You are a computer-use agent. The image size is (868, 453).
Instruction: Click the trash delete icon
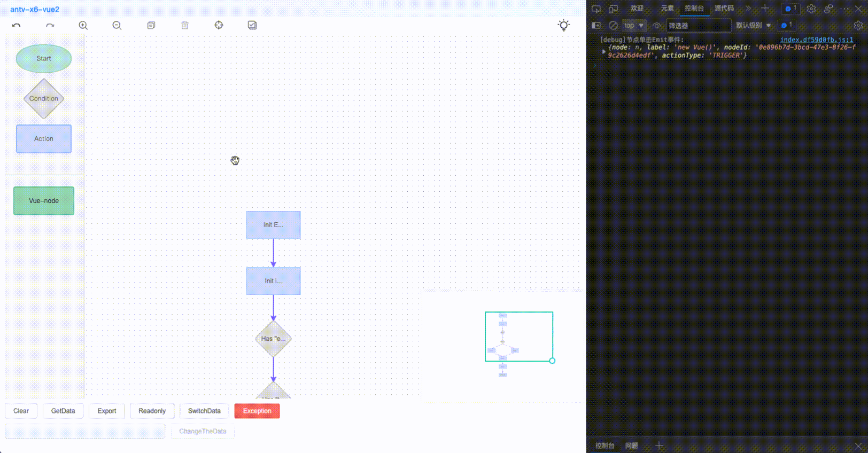pos(185,25)
